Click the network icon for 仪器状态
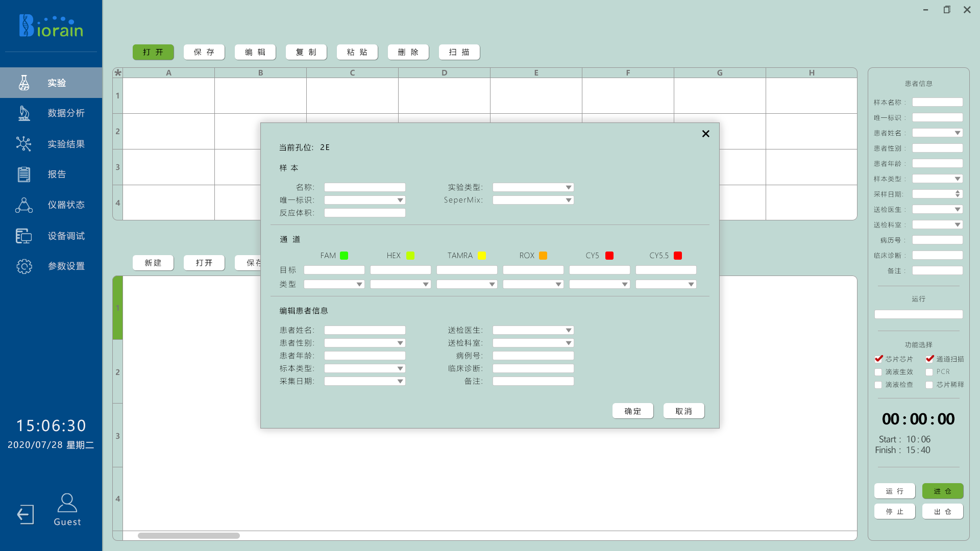Screen dimensions: 980x551 coord(24,205)
